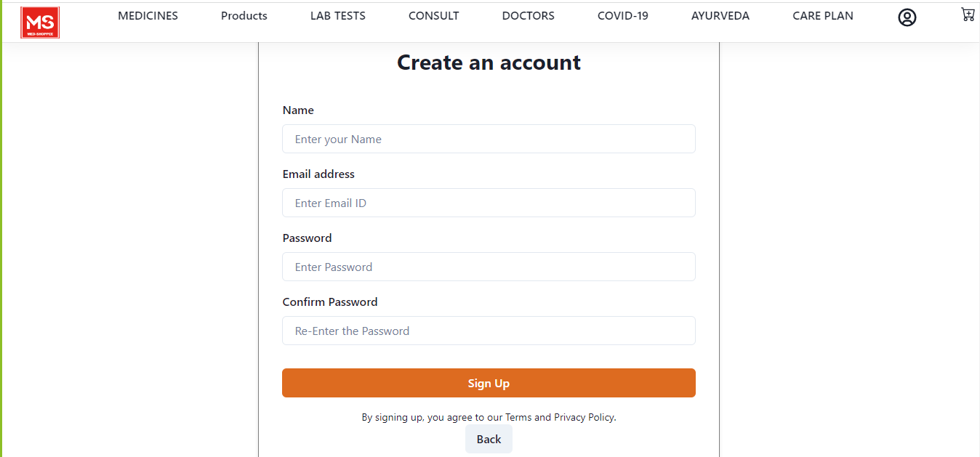Click the MS Med-Shoppee logo
The width and height of the screenshot is (980, 457).
pos(40,22)
